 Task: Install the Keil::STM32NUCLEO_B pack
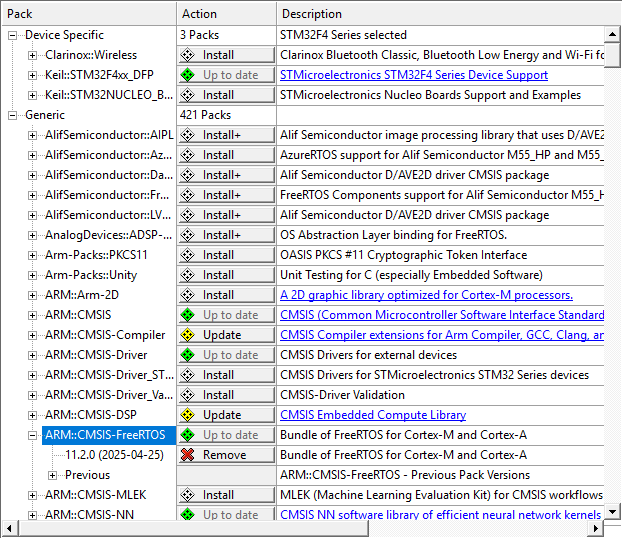pos(226,95)
